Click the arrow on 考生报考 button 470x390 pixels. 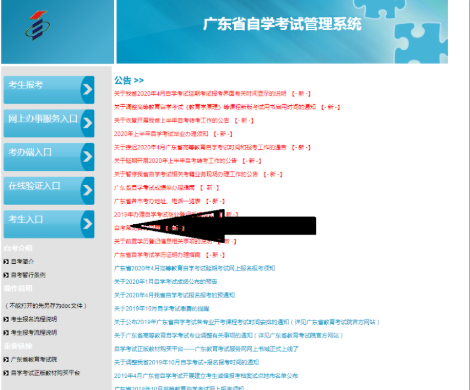87,90
